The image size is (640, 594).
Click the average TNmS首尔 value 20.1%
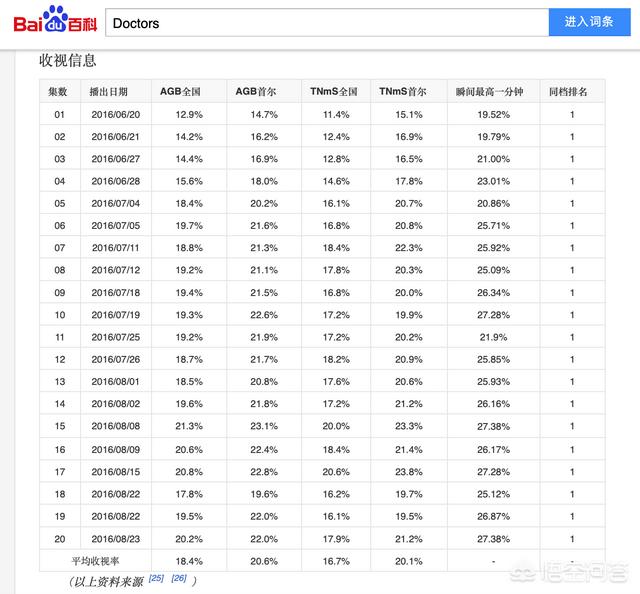coord(409,561)
